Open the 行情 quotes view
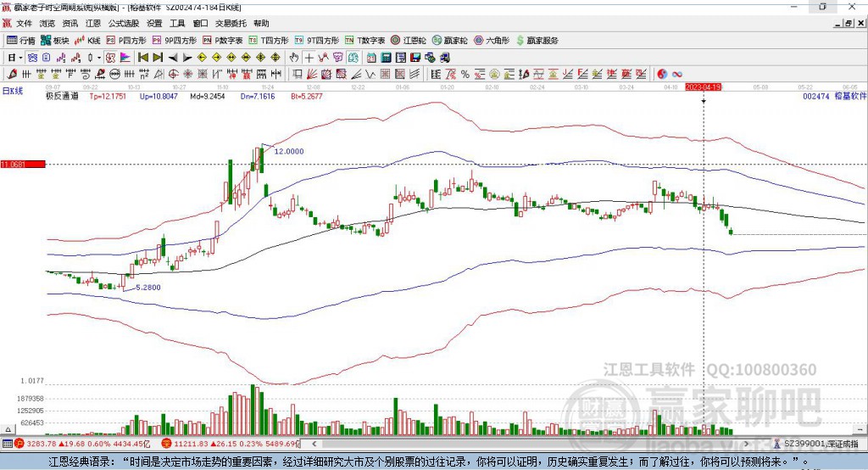This screenshot has height=470, width=868. [x=20, y=41]
